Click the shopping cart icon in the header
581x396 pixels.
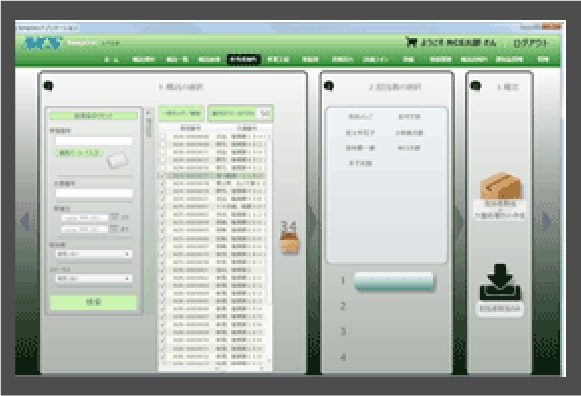(411, 42)
